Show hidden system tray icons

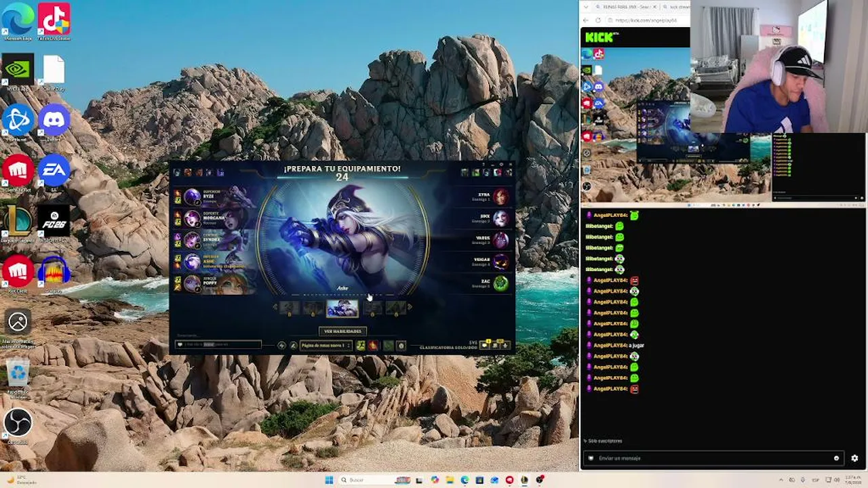coord(781,480)
